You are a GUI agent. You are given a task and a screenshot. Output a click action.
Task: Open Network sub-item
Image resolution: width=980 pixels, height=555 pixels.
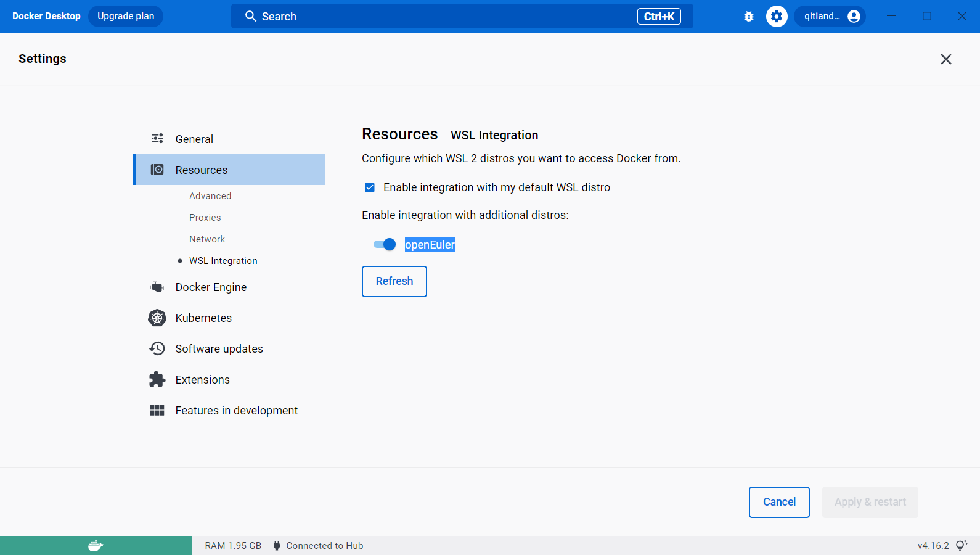(x=207, y=239)
